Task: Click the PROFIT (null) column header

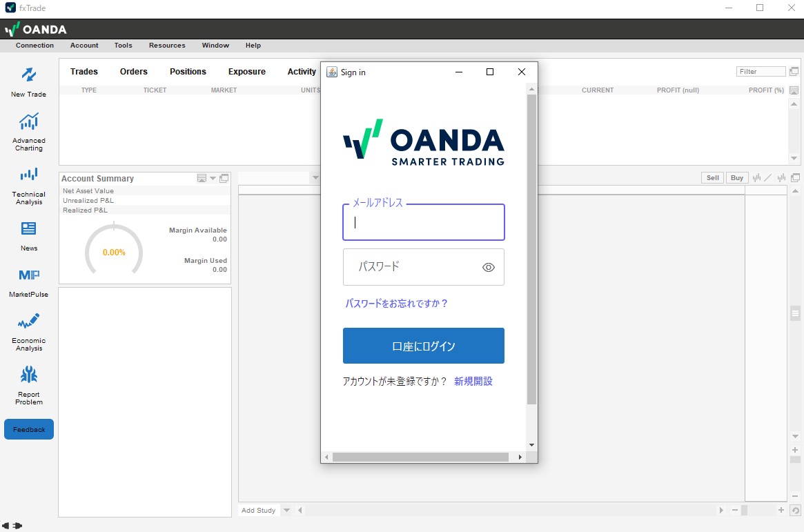Action: pyautogui.click(x=678, y=90)
